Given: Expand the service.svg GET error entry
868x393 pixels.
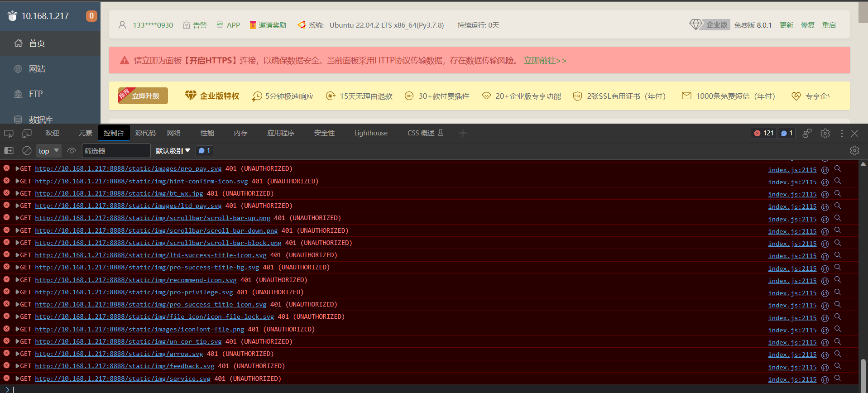Looking at the screenshot, I should [x=17, y=379].
